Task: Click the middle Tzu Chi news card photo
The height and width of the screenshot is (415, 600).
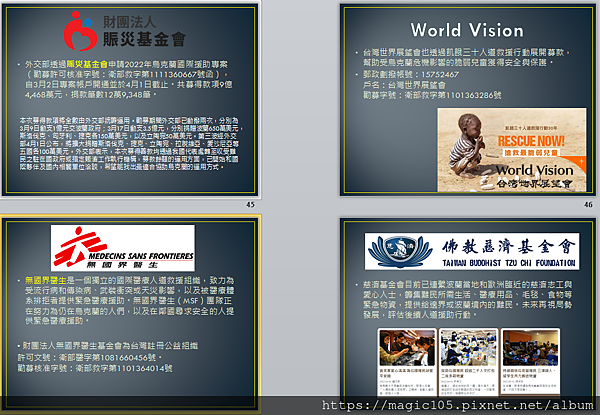Action: [x=468, y=348]
